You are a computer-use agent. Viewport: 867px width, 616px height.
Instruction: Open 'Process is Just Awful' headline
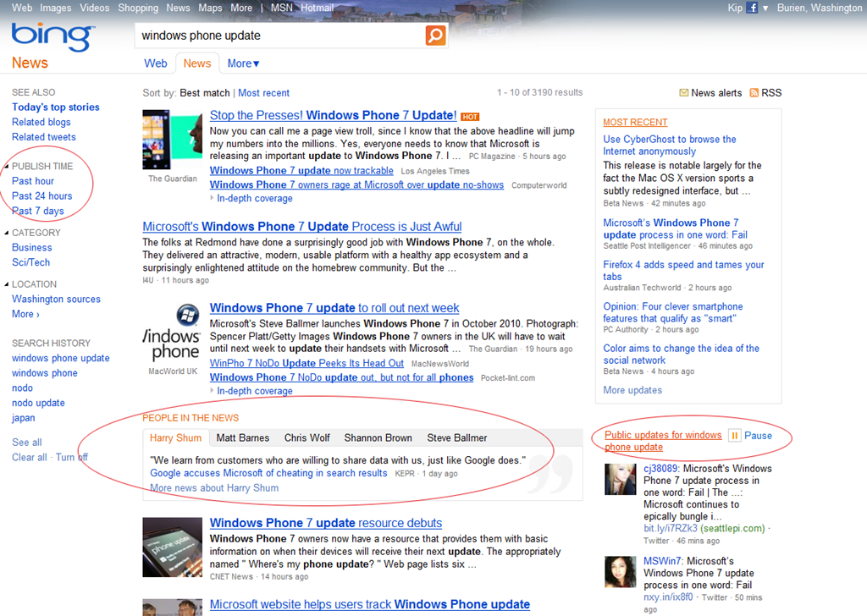(302, 227)
